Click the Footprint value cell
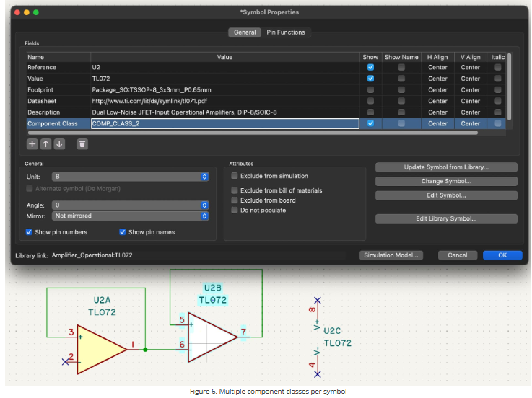This screenshot has height=398, width=532. click(225, 90)
